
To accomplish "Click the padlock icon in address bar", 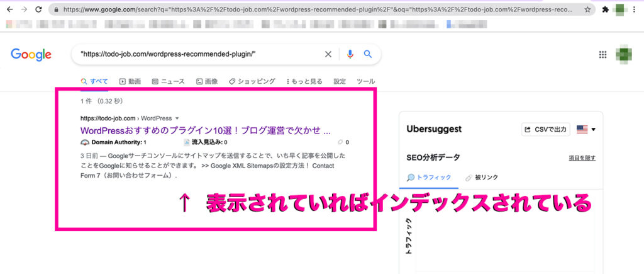I will point(56,9).
